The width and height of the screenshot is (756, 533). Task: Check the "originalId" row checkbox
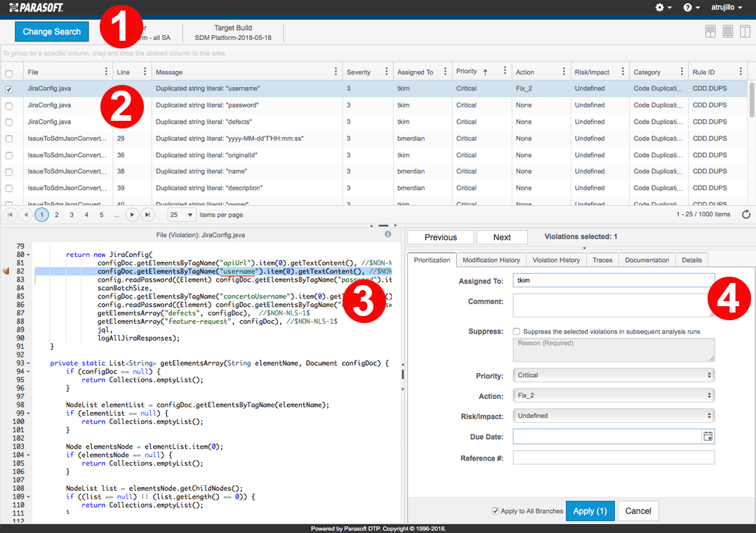pos(9,156)
